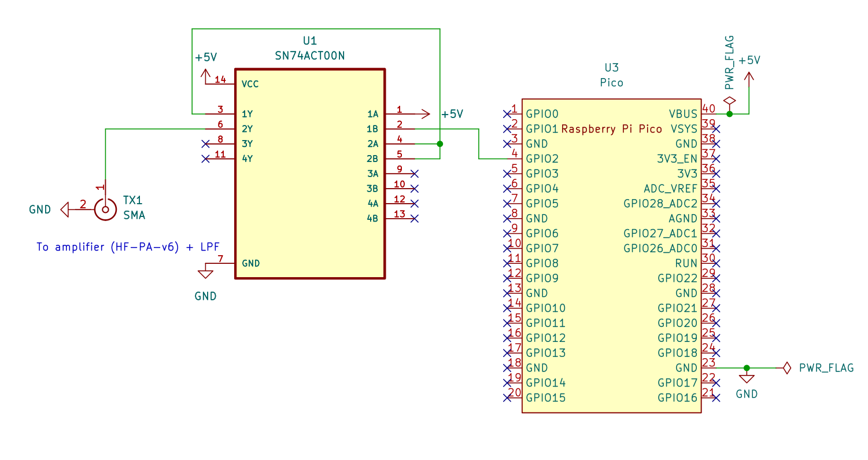Select the SN74ACT00N value text

310,56
